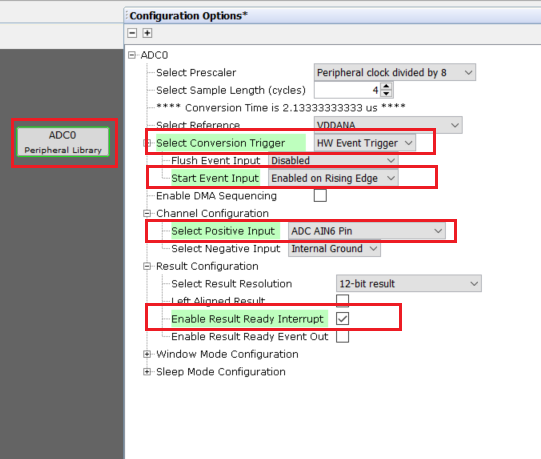The height and width of the screenshot is (459, 541).
Task: Click the Channel Configuration label
Action: pos(212,213)
